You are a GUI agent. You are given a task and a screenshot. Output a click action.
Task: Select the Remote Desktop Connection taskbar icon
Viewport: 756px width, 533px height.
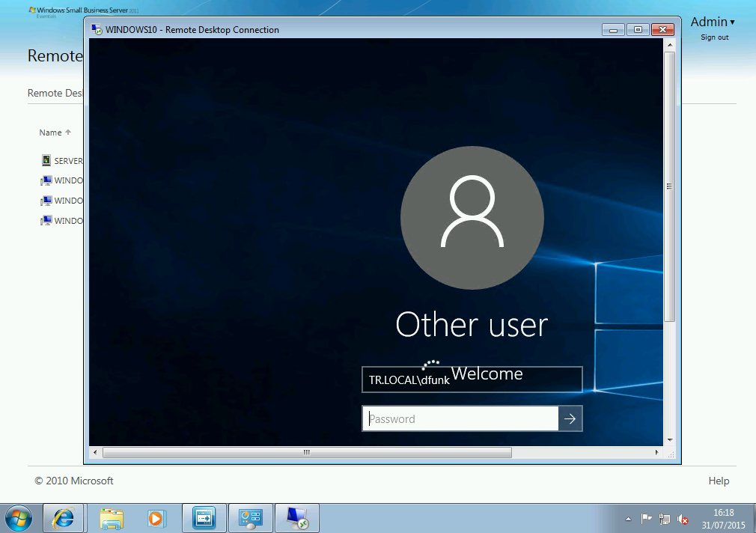pos(297,517)
